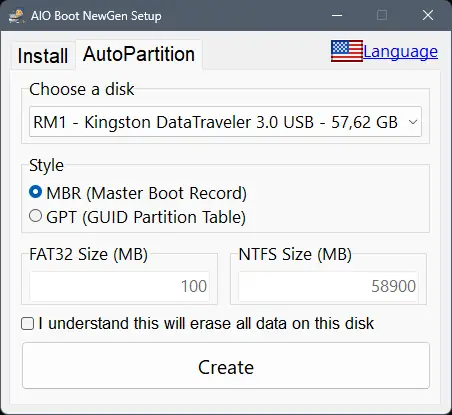Screen dimensions: 452x415
Task: Check the erase all data confirmation checkbox
Action: (27, 324)
